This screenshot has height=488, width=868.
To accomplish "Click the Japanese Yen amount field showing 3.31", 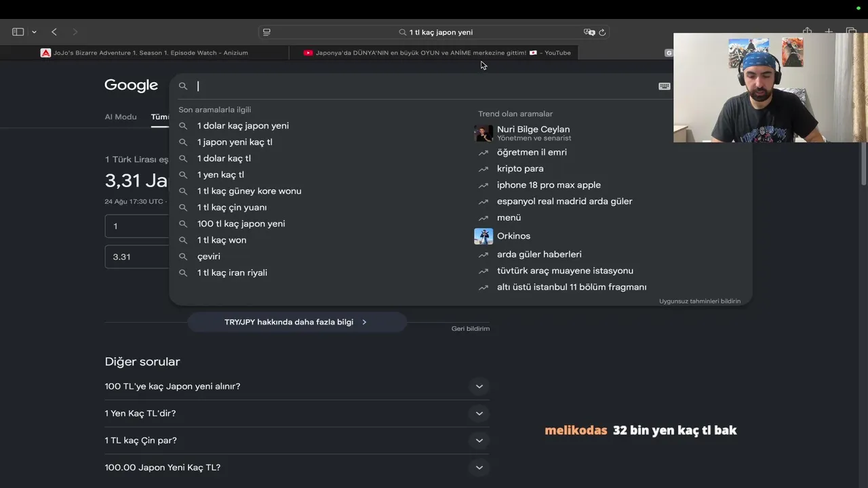I will (x=137, y=257).
